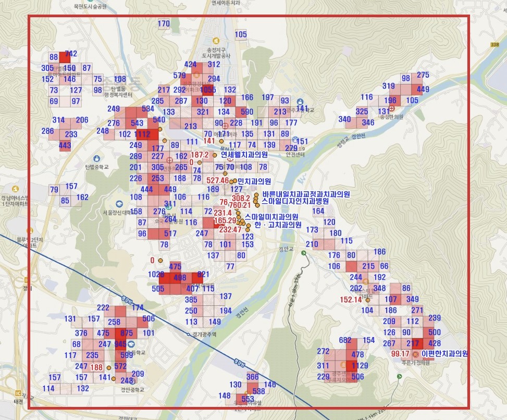507x420 pixels.
Task: Click the 한·고치과의원 label
Action: 278,225
